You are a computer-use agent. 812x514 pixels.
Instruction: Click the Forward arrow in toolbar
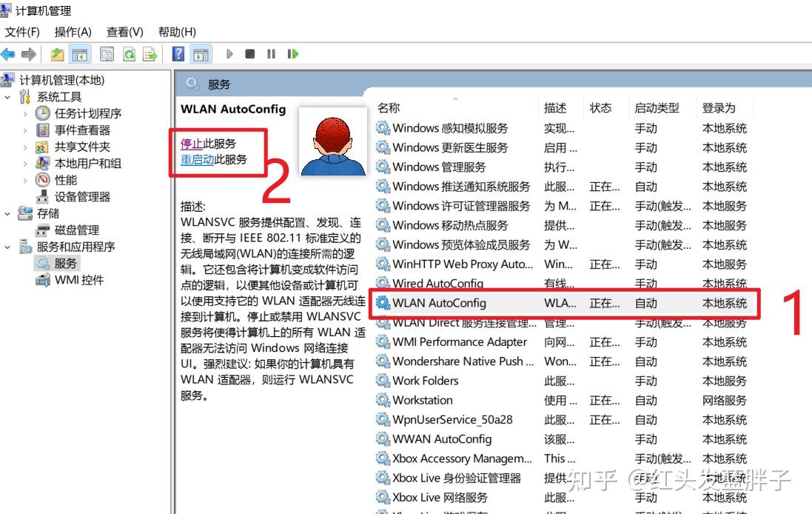[29, 54]
